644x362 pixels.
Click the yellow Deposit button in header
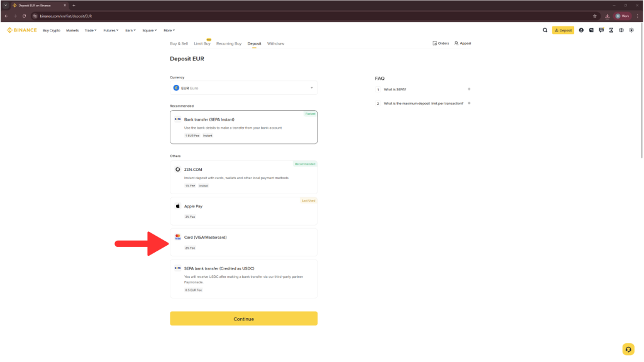[x=563, y=30]
